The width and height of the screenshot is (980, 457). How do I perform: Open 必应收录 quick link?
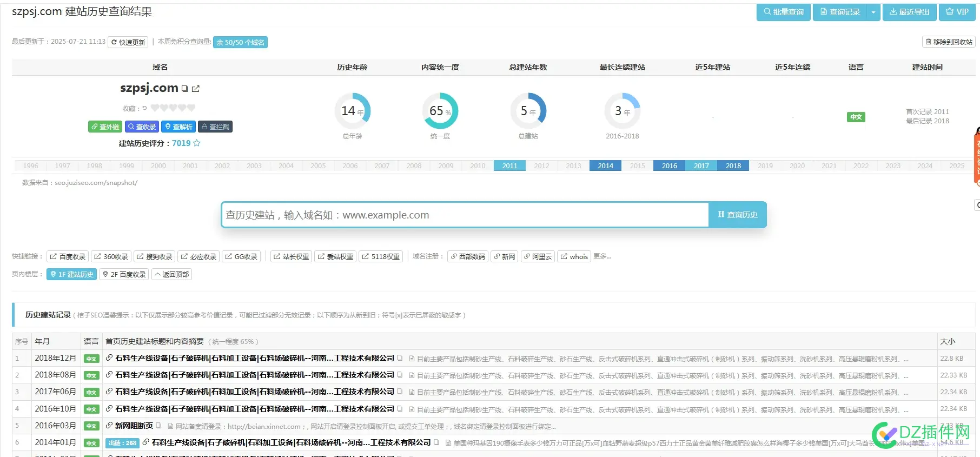point(198,256)
